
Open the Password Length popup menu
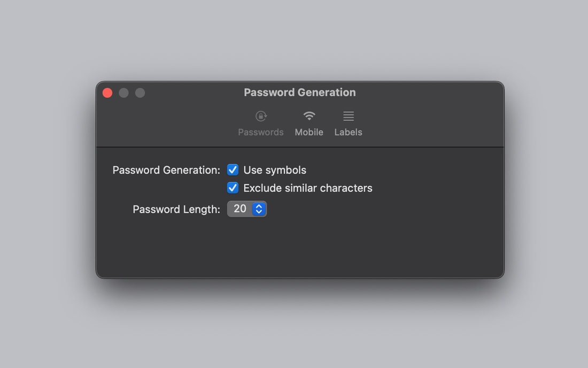(247, 209)
